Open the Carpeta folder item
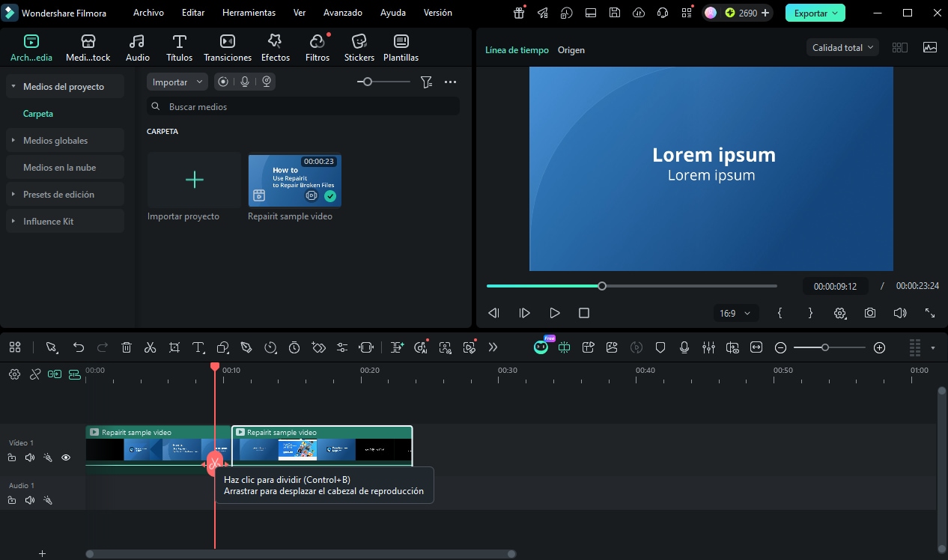The width and height of the screenshot is (948, 560). point(38,114)
